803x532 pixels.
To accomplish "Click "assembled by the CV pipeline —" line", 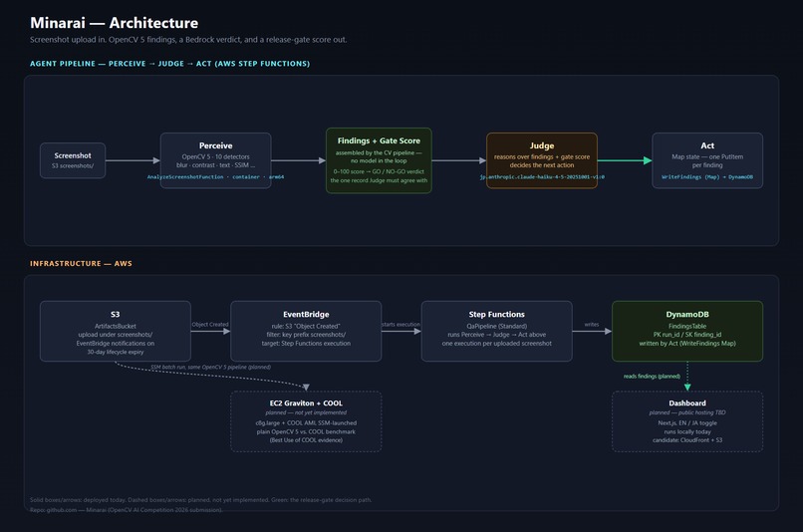I will [379, 152].
